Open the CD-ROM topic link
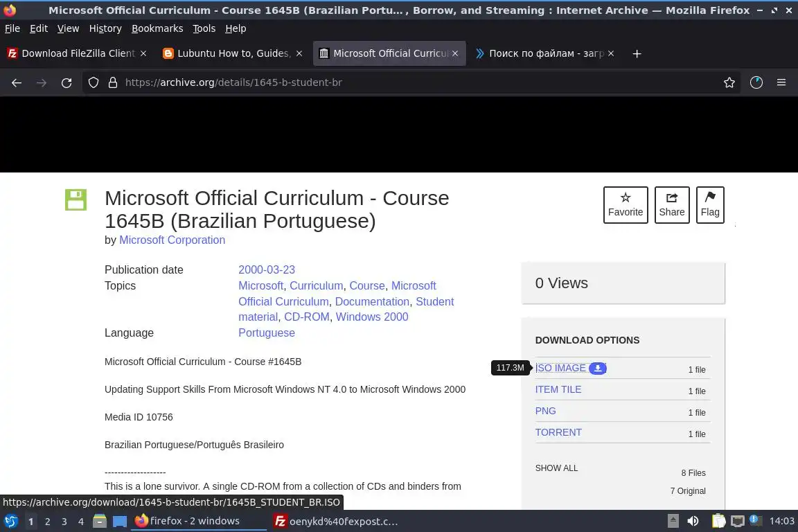The width and height of the screenshot is (798, 532). click(306, 317)
